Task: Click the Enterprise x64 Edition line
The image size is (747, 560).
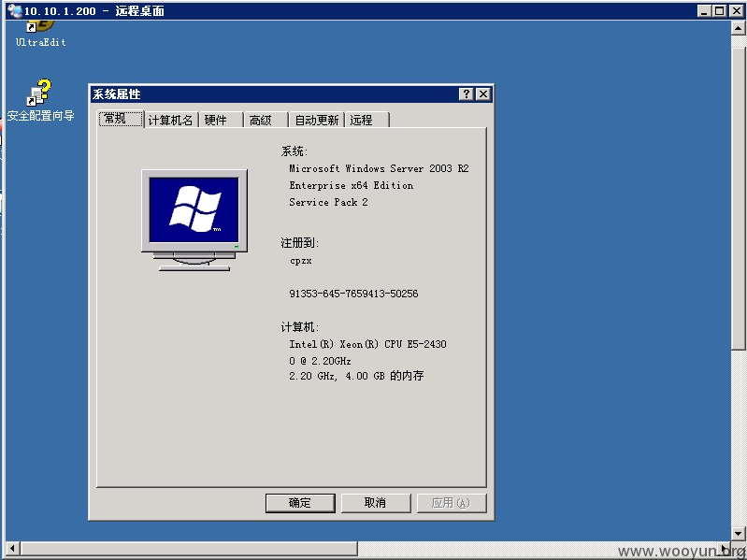Action: point(352,185)
